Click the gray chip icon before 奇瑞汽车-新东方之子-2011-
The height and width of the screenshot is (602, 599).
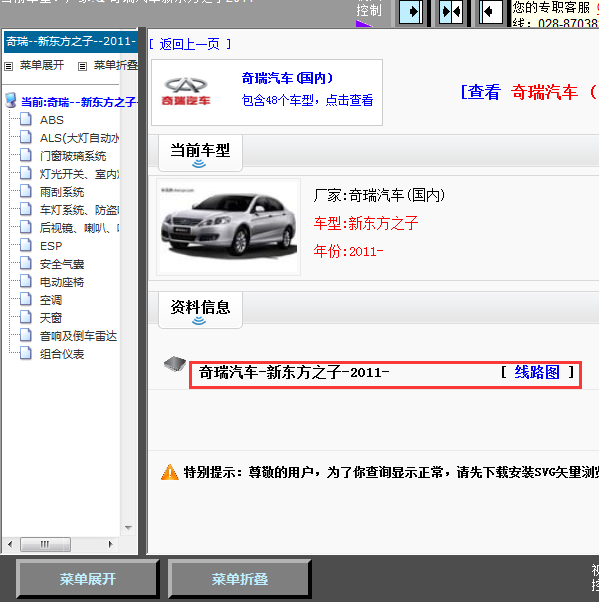pos(175,364)
